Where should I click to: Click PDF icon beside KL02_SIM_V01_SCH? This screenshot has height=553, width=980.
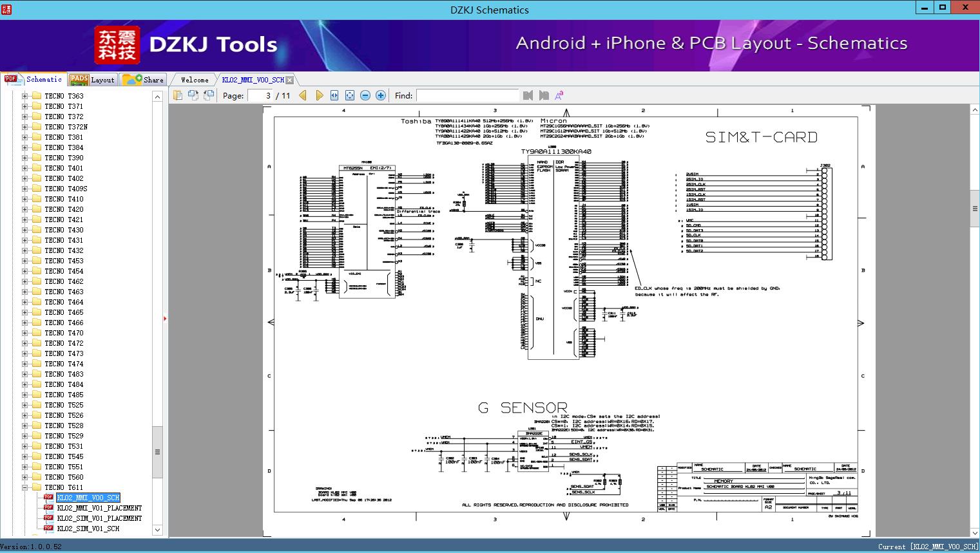point(48,528)
